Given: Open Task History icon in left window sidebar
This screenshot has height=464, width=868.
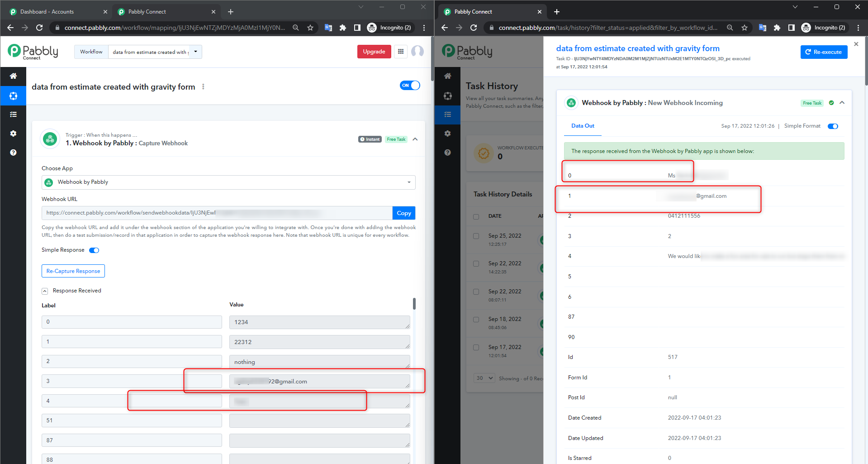Looking at the screenshot, I should tap(13, 115).
